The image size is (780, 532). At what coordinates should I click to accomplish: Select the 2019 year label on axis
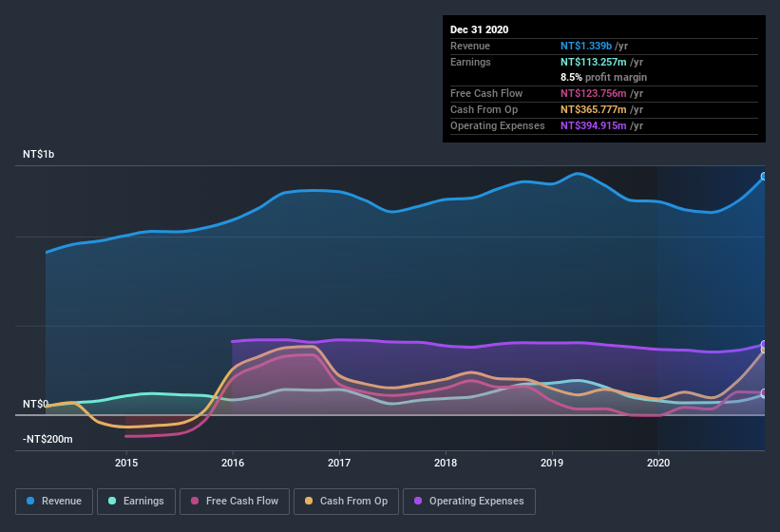pyautogui.click(x=552, y=463)
